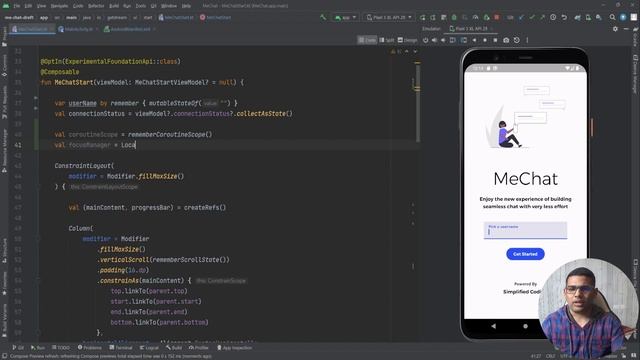Click the Git commit checkmark icon
Screen dimensions: 640x360
532,18
